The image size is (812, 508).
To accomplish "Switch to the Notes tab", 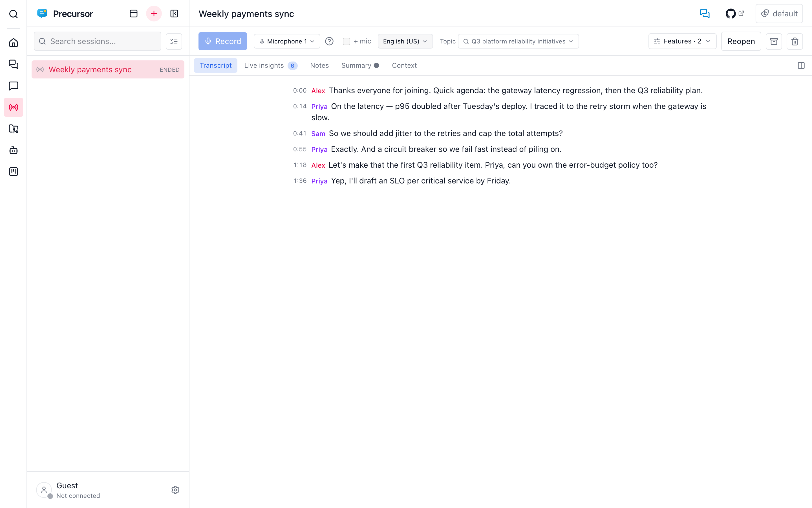I will pos(319,65).
